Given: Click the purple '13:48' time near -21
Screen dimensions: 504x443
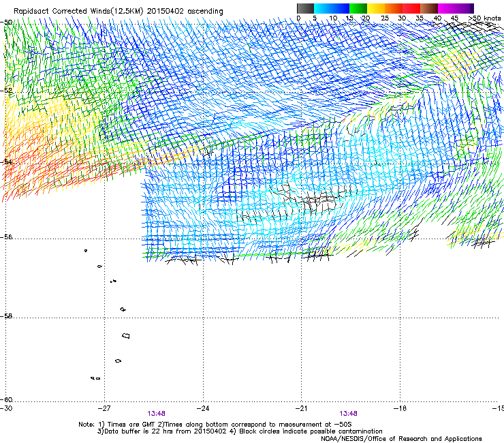Looking at the screenshot, I should [348, 414].
